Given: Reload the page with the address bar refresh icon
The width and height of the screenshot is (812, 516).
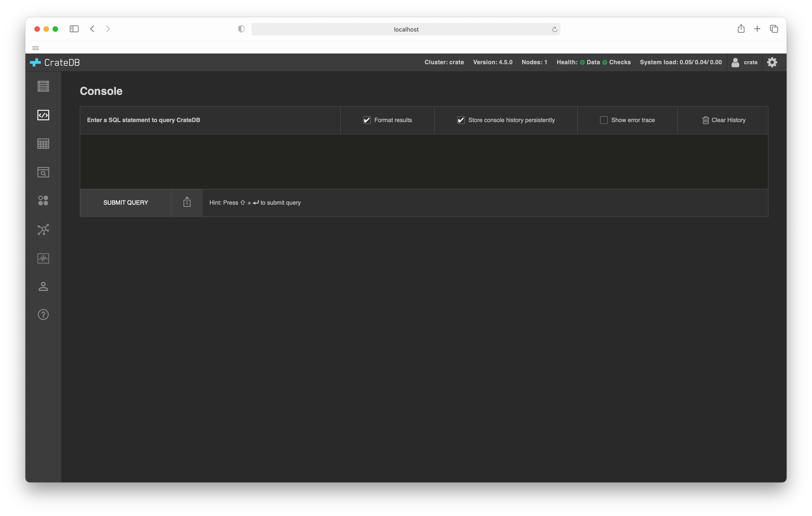Looking at the screenshot, I should [554, 29].
